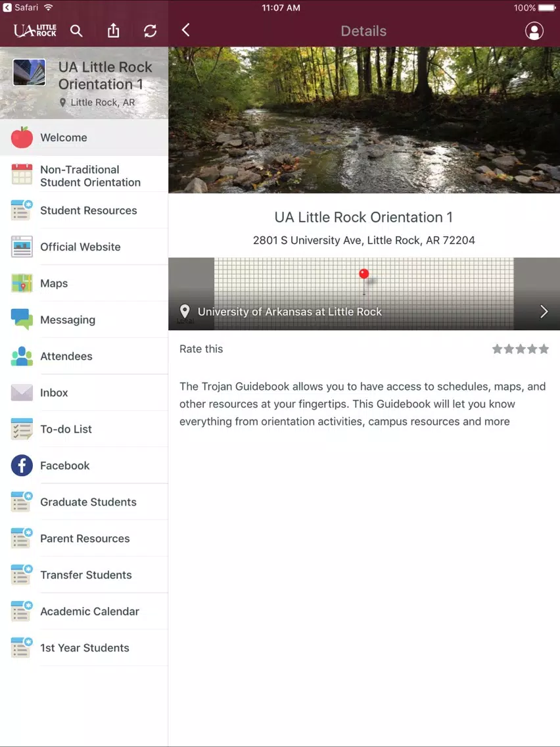Expand the map with the right chevron
The height and width of the screenshot is (747, 560).
(544, 312)
